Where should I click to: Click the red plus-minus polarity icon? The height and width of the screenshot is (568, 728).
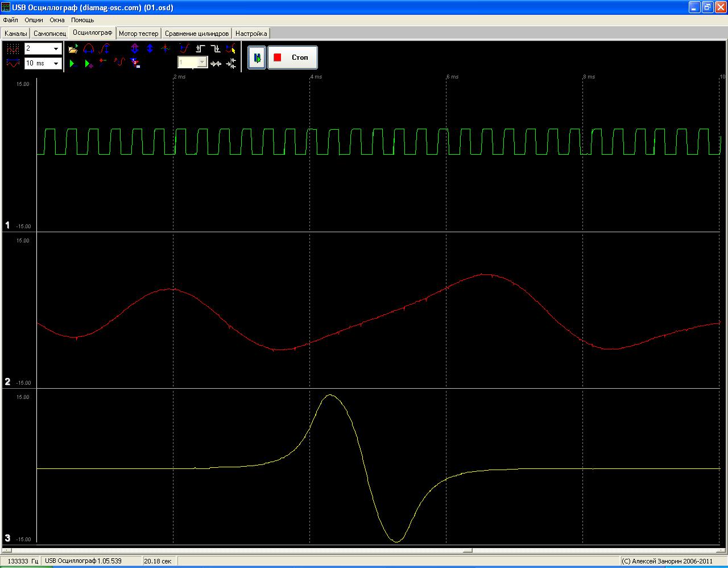point(104,63)
